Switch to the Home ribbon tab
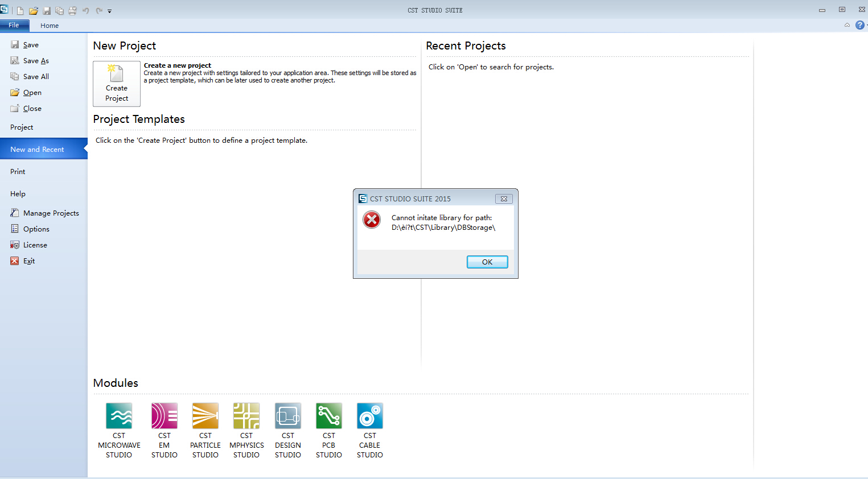The width and height of the screenshot is (868, 479). [50, 26]
